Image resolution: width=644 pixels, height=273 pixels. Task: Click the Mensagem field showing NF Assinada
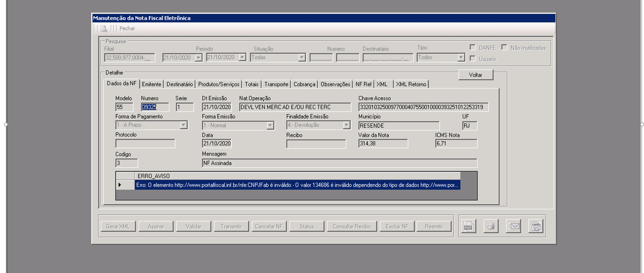[339, 163]
